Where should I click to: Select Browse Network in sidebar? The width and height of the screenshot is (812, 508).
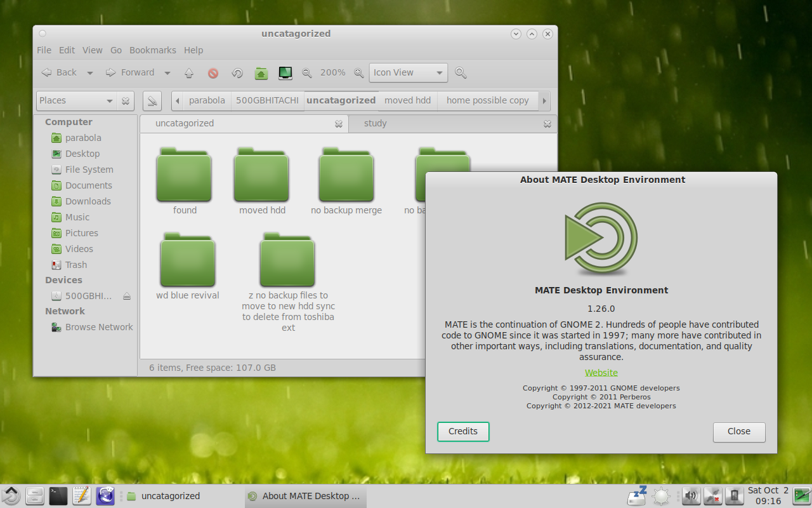99,327
